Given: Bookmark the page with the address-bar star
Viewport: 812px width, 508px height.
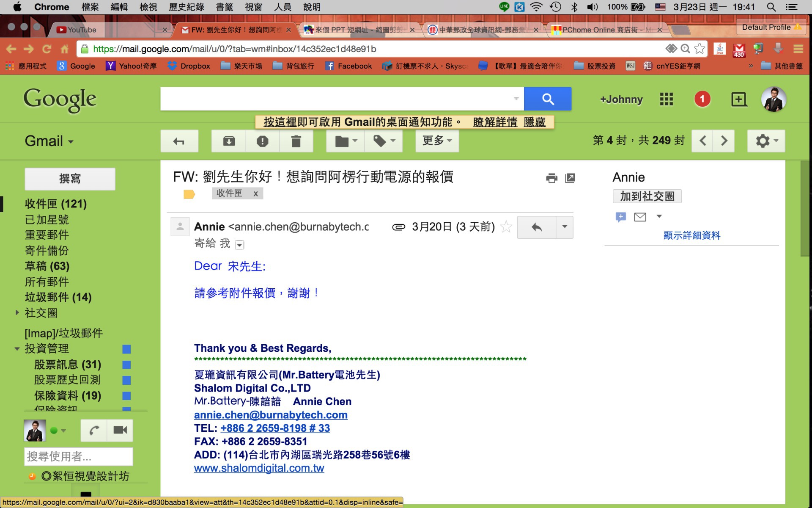Looking at the screenshot, I should [700, 49].
